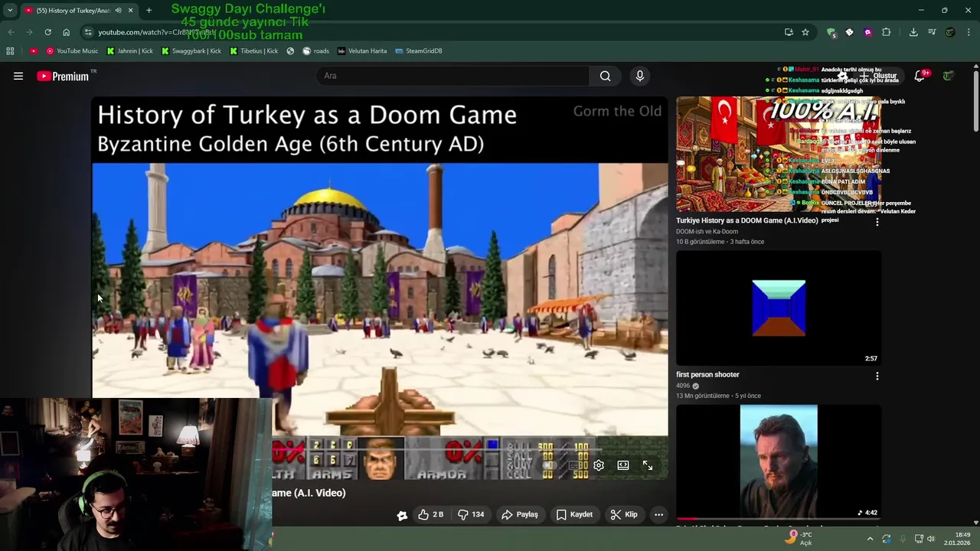The image size is (980, 551).
Task: Open the YouTube account avatar menu
Action: coord(949,76)
